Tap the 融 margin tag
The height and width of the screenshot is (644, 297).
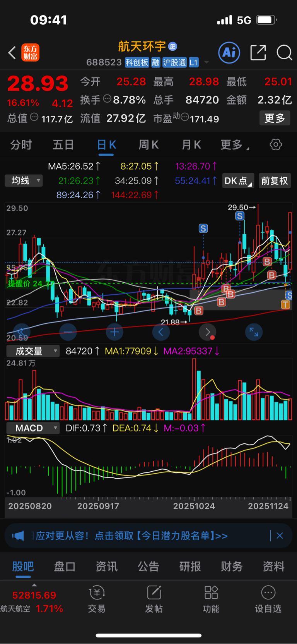(156, 62)
